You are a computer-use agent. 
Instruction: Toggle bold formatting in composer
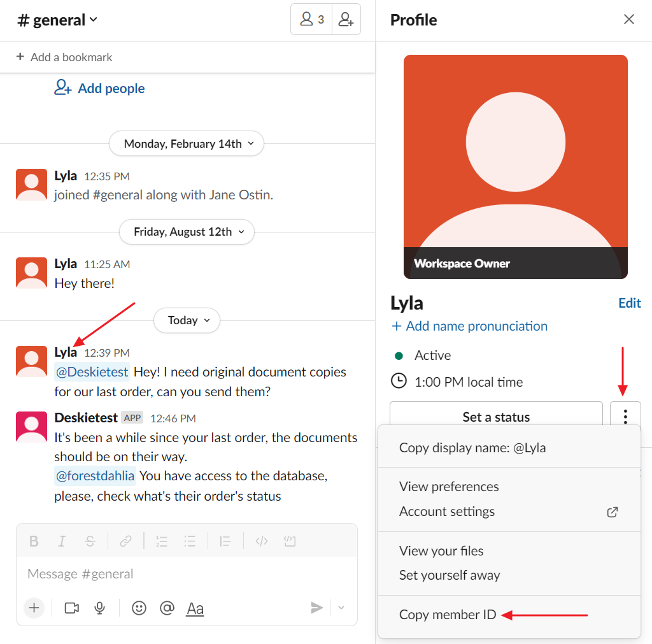pyautogui.click(x=34, y=541)
